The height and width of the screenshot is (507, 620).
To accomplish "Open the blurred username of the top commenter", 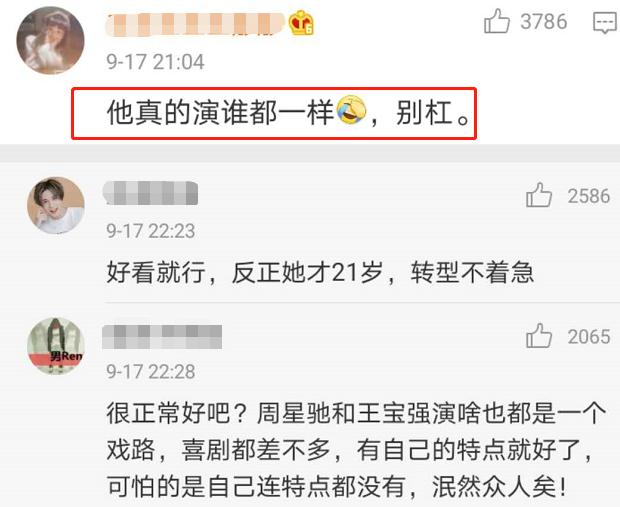I will pos(195,24).
